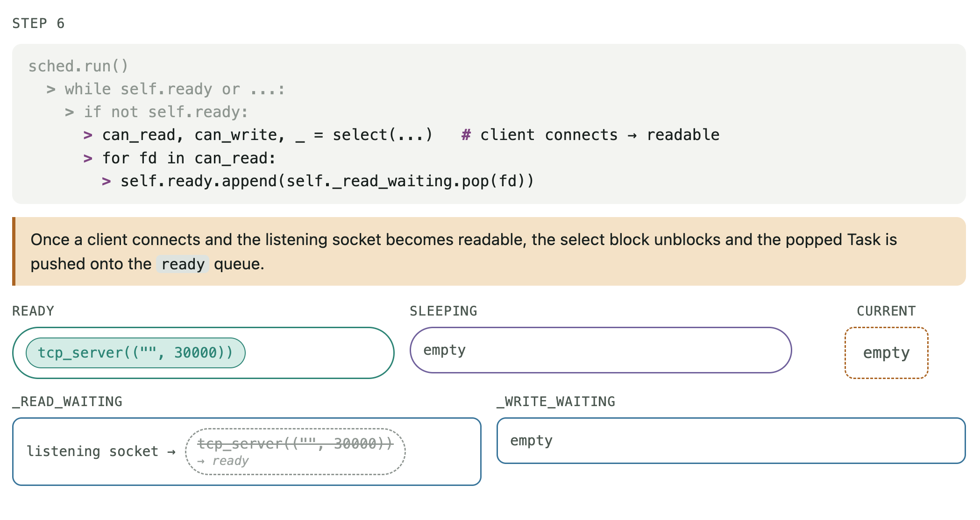Select the tcp_server task pill in READY
Screen dimensions: 980x520
click(135, 353)
